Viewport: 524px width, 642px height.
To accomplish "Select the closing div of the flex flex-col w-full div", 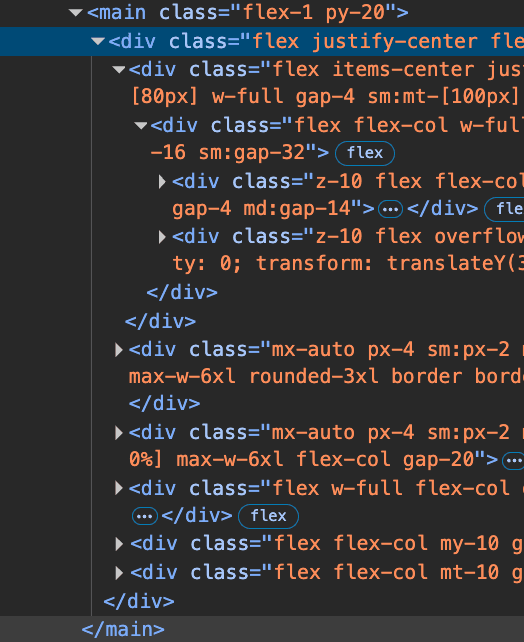I will [x=182, y=293].
